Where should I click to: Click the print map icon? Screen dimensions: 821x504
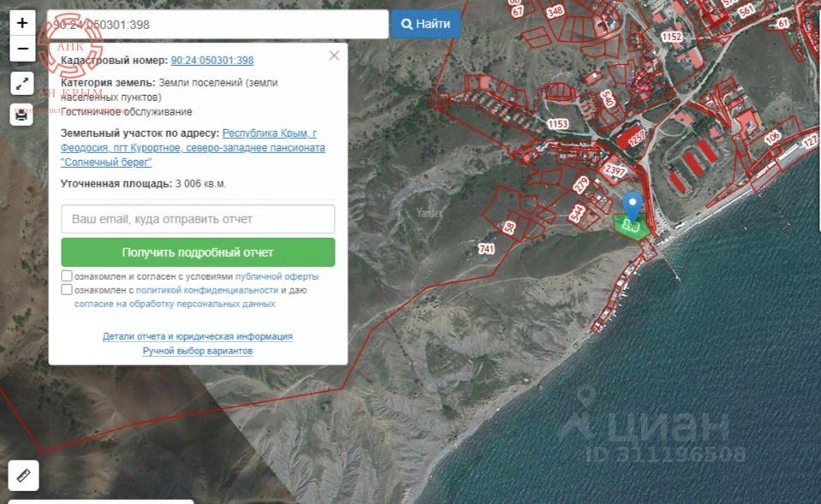tap(21, 115)
